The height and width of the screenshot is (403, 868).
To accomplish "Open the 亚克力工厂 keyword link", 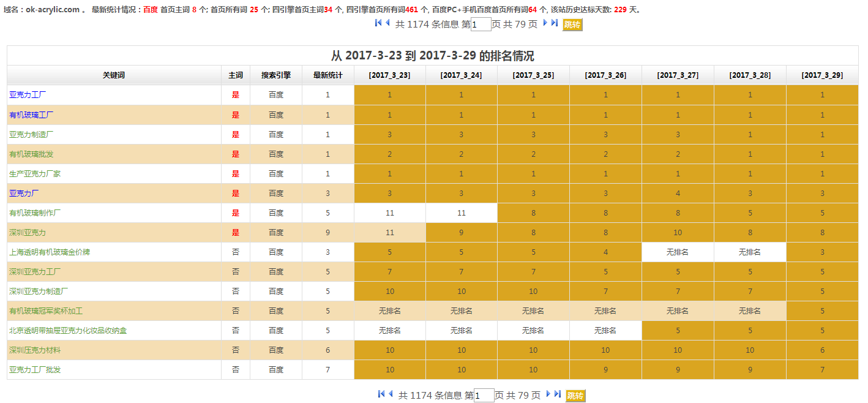I will (28, 95).
